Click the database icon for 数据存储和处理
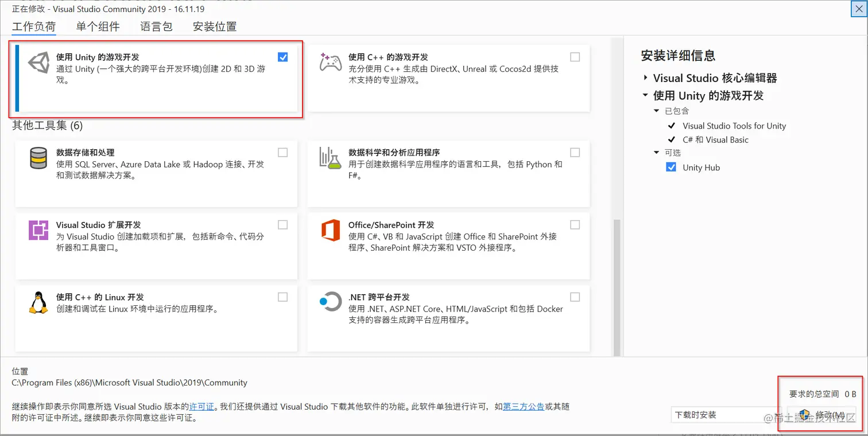This screenshot has width=868, height=436. coord(38,158)
